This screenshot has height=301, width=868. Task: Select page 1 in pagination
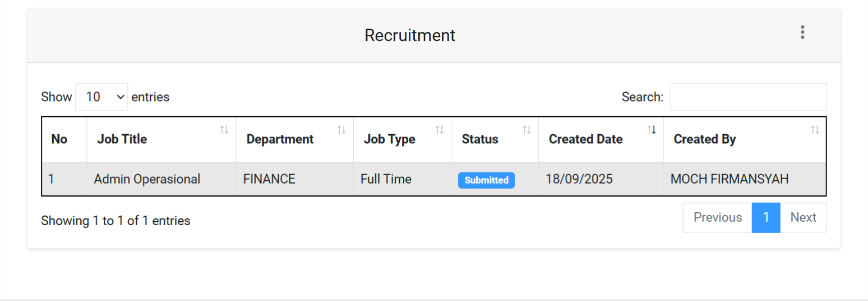coord(766,217)
